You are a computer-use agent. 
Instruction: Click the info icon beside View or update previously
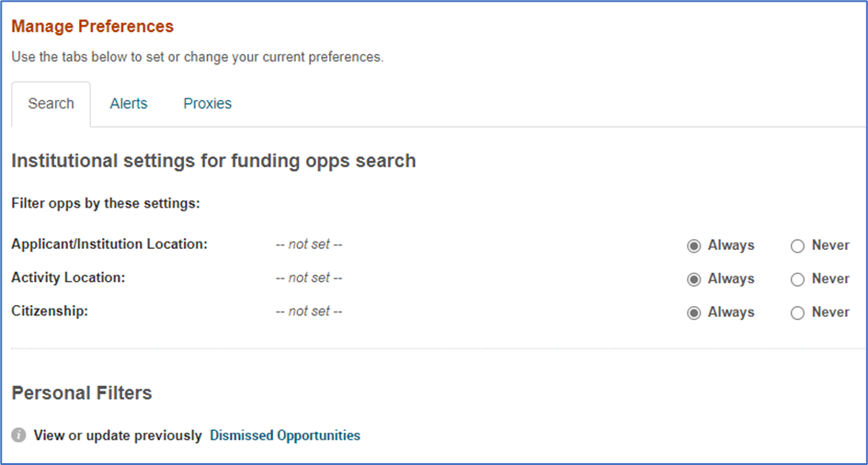(18, 436)
